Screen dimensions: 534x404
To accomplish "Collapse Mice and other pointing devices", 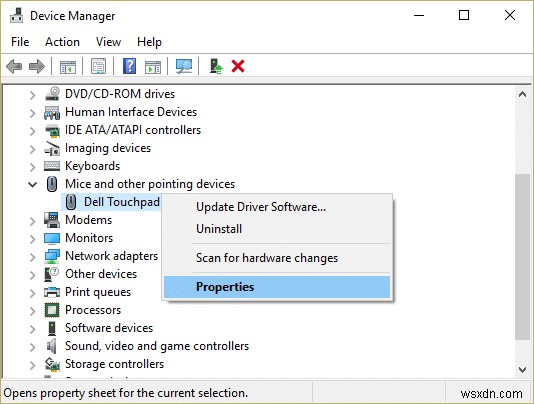I will coord(32,185).
